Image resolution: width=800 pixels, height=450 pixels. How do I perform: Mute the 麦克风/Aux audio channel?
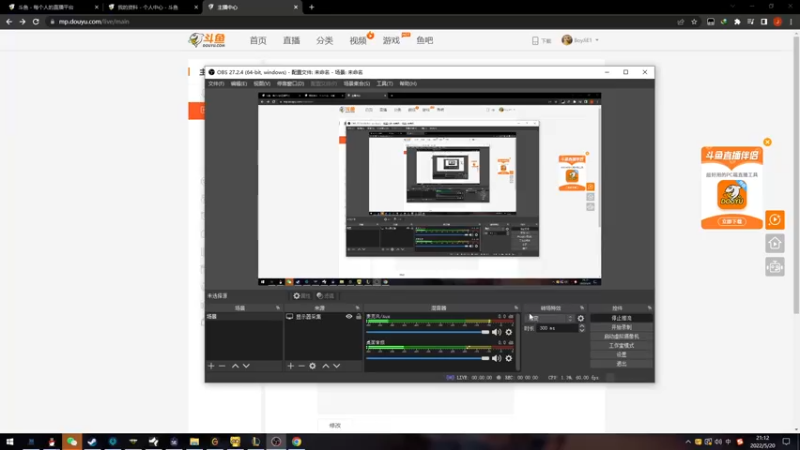(x=496, y=332)
